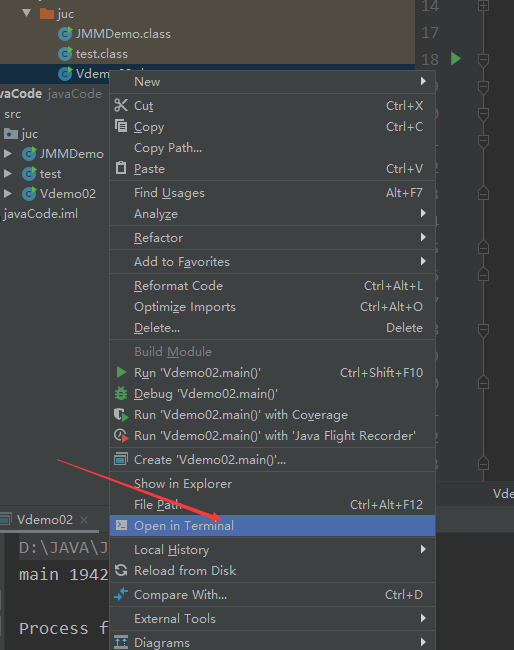Expand the test tree node

[x=7, y=173]
